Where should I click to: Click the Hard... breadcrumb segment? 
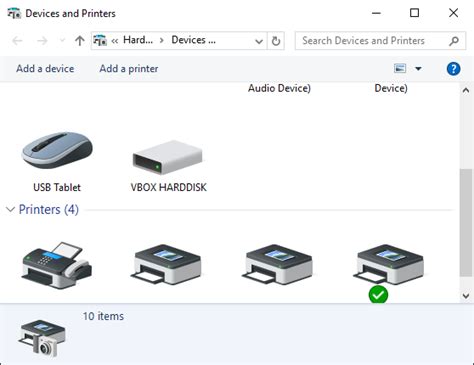(138, 40)
